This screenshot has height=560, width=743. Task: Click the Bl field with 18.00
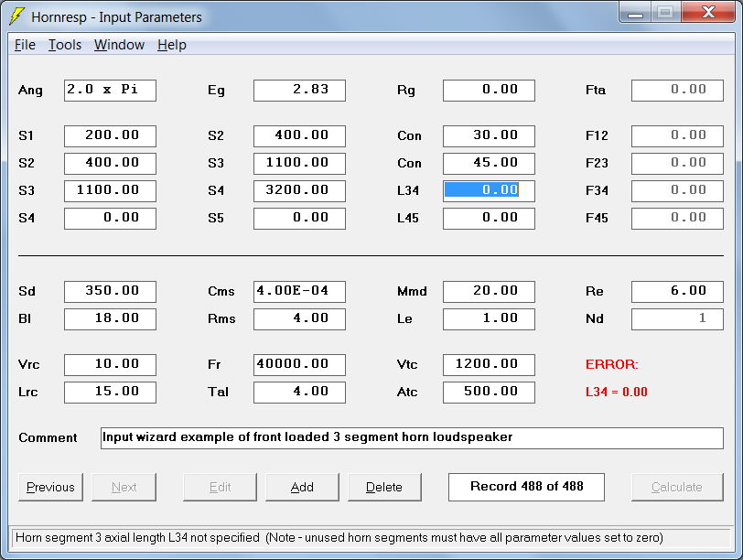pyautogui.click(x=110, y=319)
